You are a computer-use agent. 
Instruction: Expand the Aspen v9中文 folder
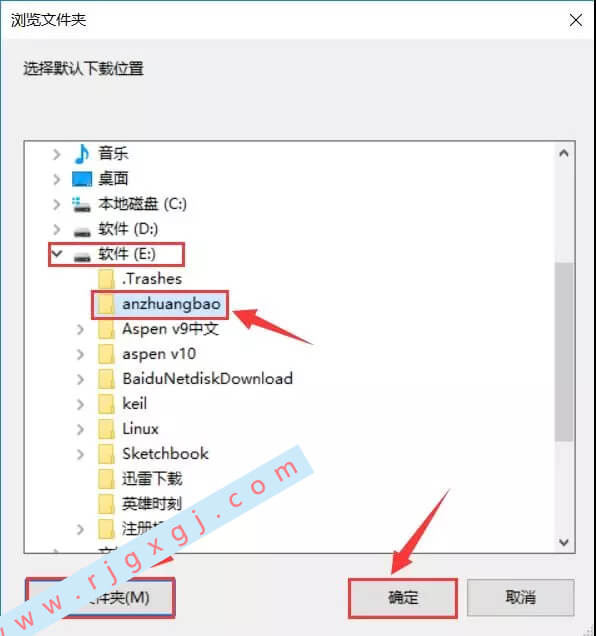[x=80, y=329]
